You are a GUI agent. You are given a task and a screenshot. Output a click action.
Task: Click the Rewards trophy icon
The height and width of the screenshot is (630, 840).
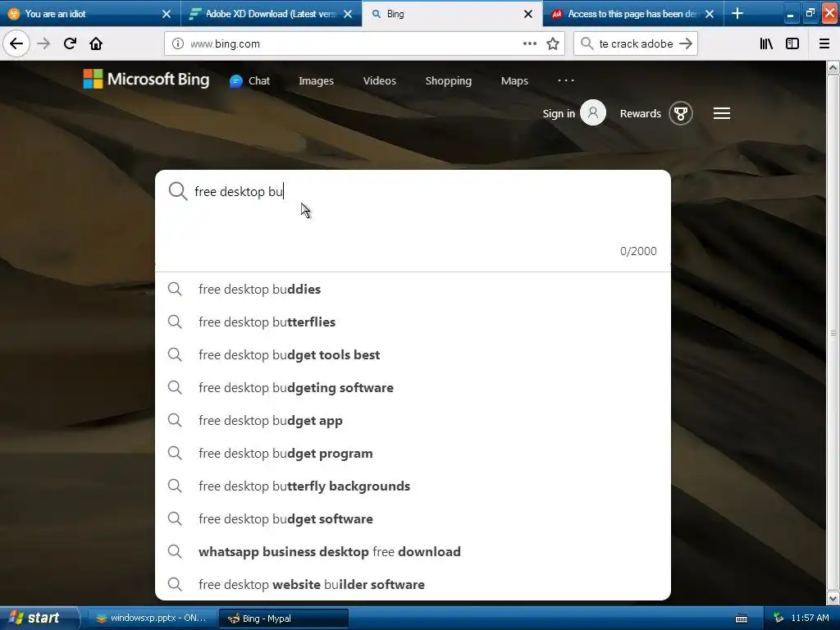pos(681,113)
